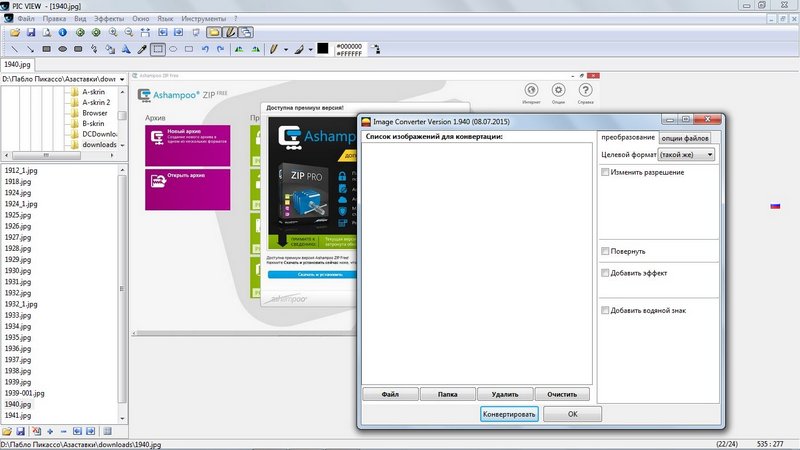Select 1939-001.jpg in the file list
This screenshot has height=450, width=800.
pyautogui.click(x=24, y=393)
